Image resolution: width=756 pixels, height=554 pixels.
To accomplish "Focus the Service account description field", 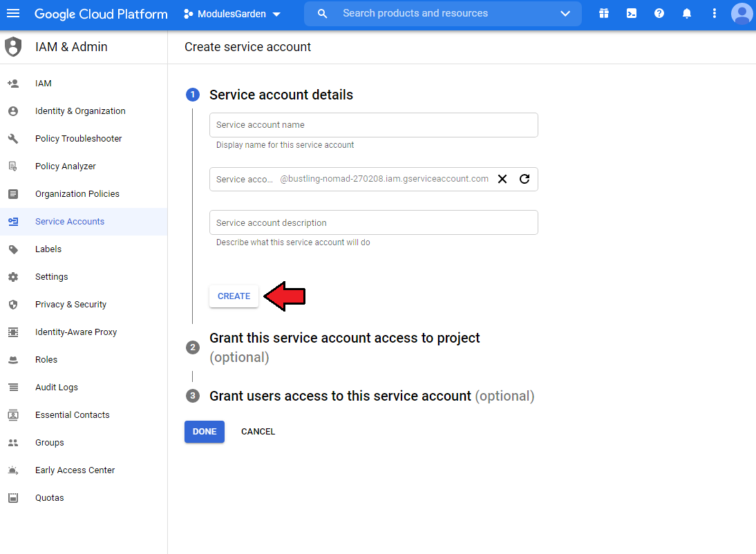I will tap(374, 222).
